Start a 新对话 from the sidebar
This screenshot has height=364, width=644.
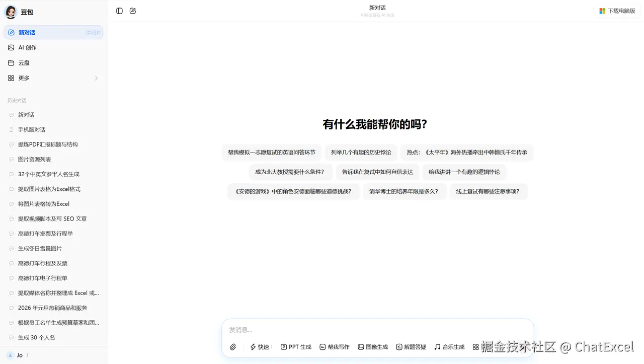click(x=53, y=32)
